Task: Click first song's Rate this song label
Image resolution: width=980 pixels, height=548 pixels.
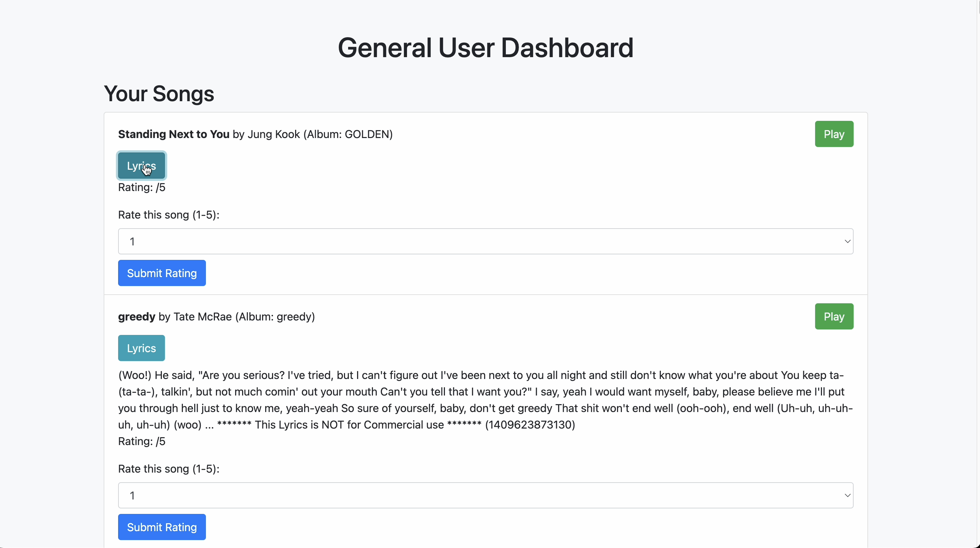Action: pyautogui.click(x=168, y=215)
